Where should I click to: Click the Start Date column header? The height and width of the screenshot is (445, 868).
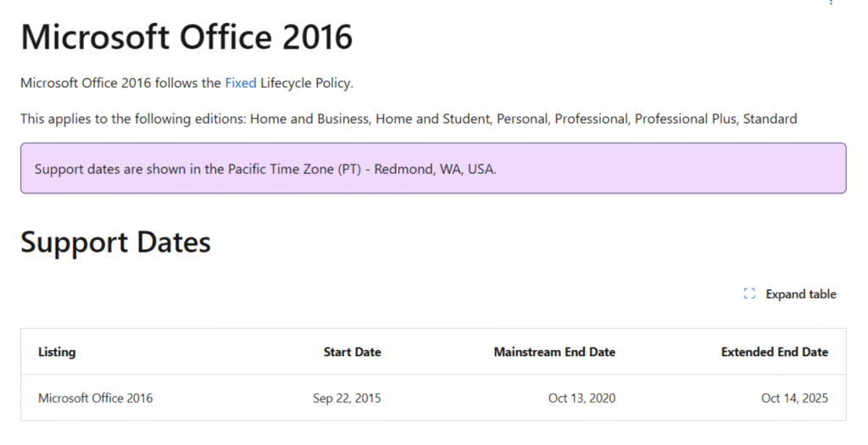click(352, 352)
